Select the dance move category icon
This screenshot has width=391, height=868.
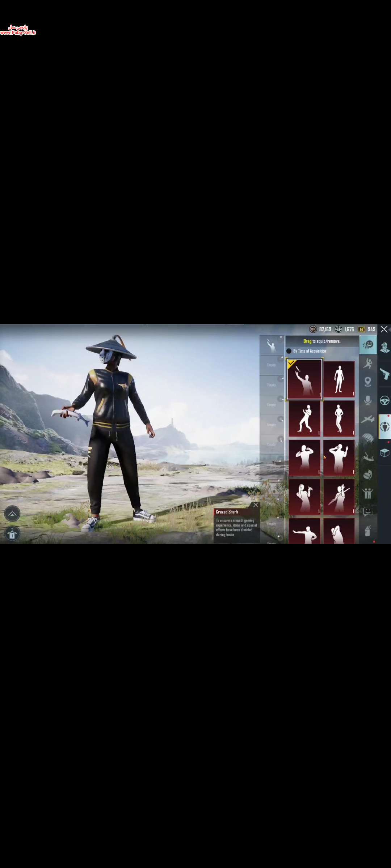click(x=368, y=363)
